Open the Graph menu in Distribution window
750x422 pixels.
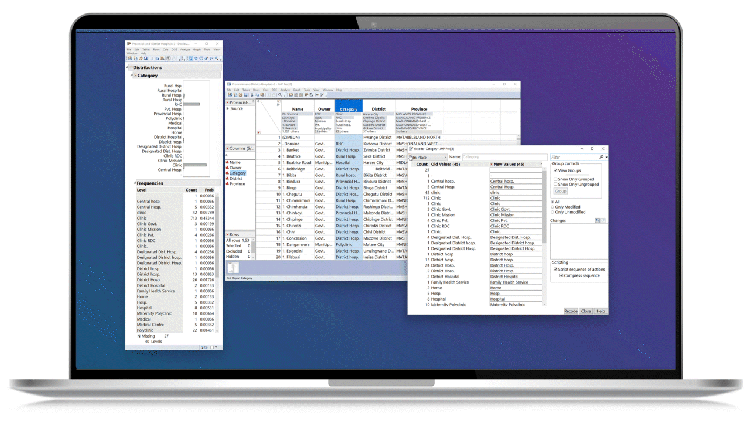pyautogui.click(x=197, y=49)
